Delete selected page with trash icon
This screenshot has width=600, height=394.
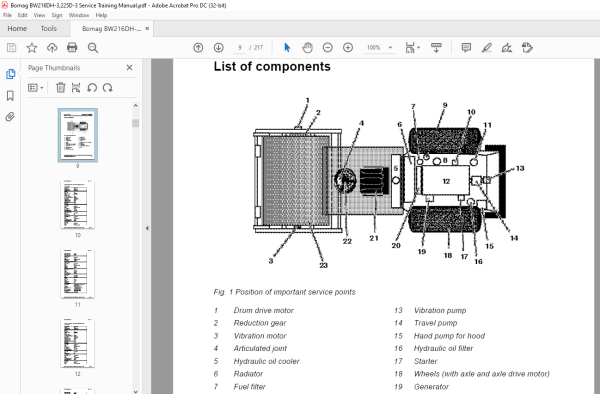[x=60, y=88]
